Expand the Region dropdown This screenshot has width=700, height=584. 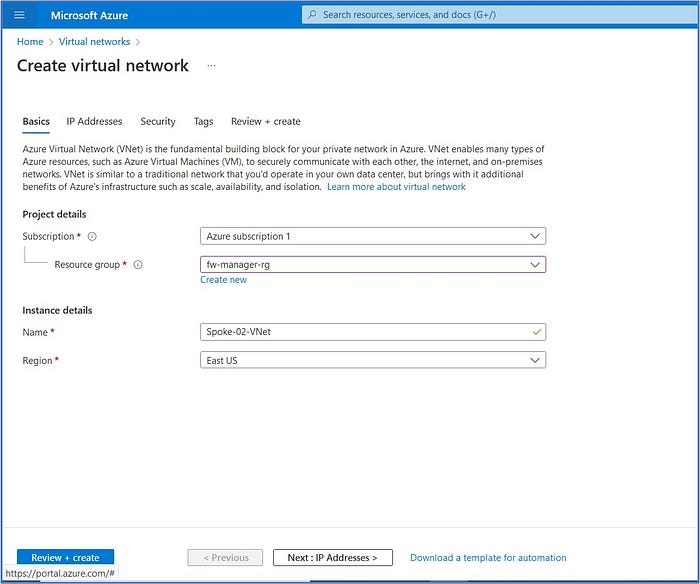[373, 360]
